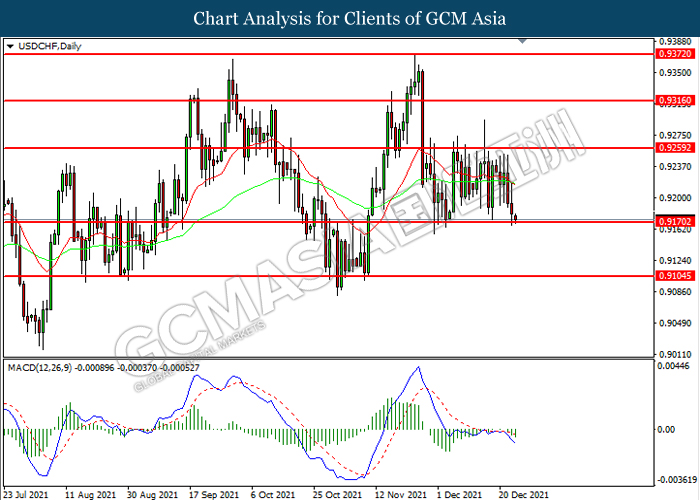Select the 0.93160 red price level tag
Image resolution: width=700 pixels, height=500 pixels.
point(675,100)
